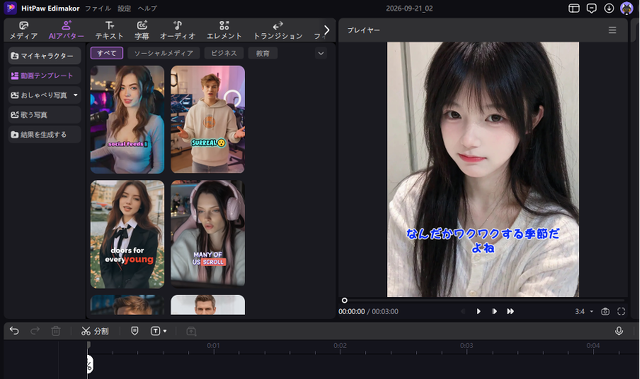640x379 pixels.
Task: Expand the category filter dropdown chevron
Action: coord(321,53)
